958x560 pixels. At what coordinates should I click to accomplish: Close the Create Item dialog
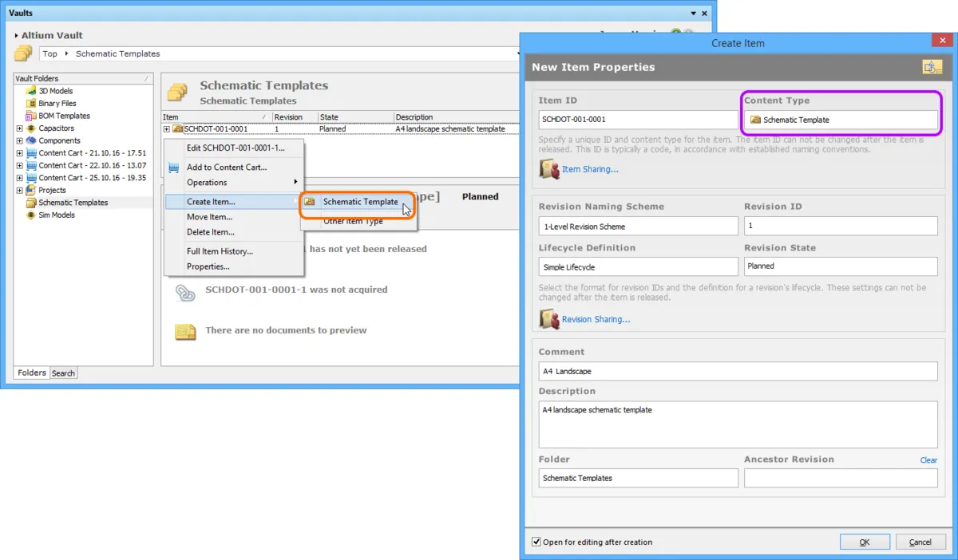(942, 41)
